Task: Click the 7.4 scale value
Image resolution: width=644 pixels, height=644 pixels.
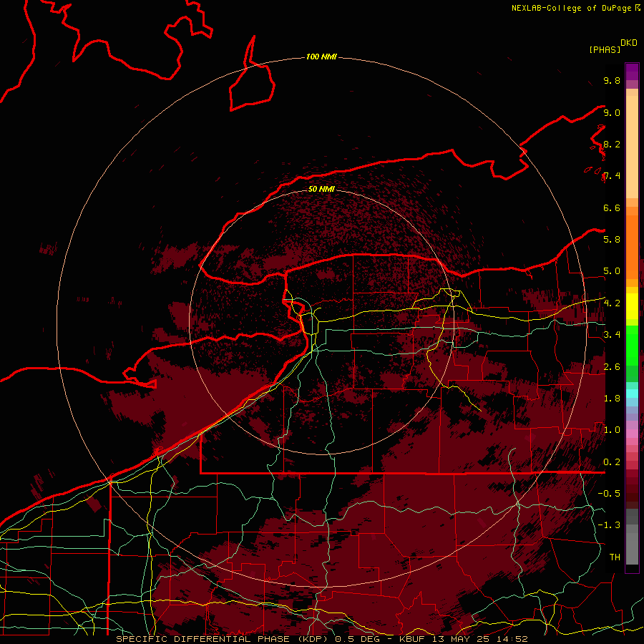Action: 612,176
